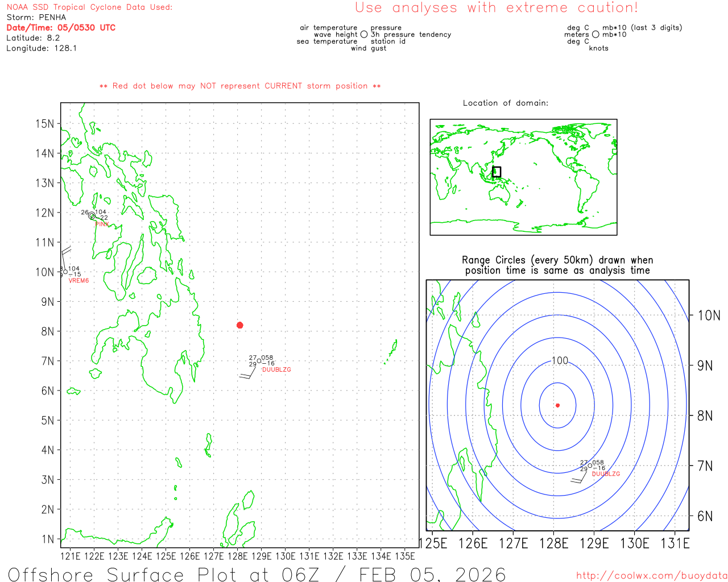This screenshot has height=582, width=728.
Task: Click the black domain box on world map
Action: (x=497, y=172)
